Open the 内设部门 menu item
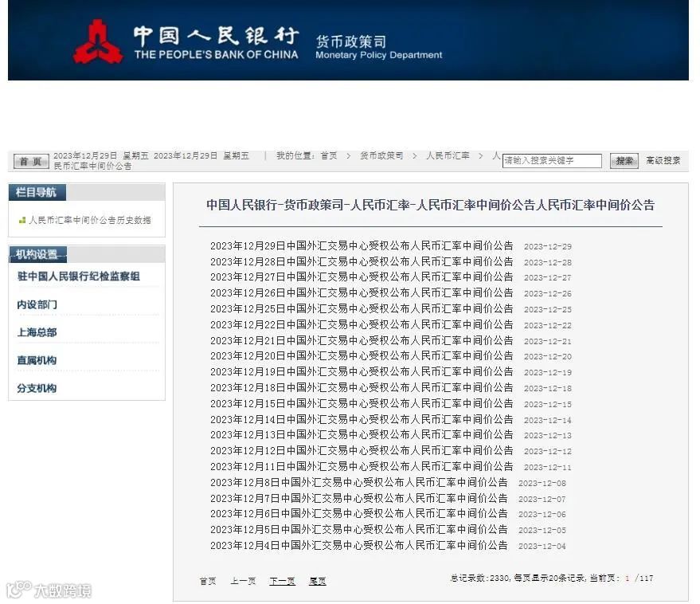This screenshot has height=604, width=700. coord(37,304)
